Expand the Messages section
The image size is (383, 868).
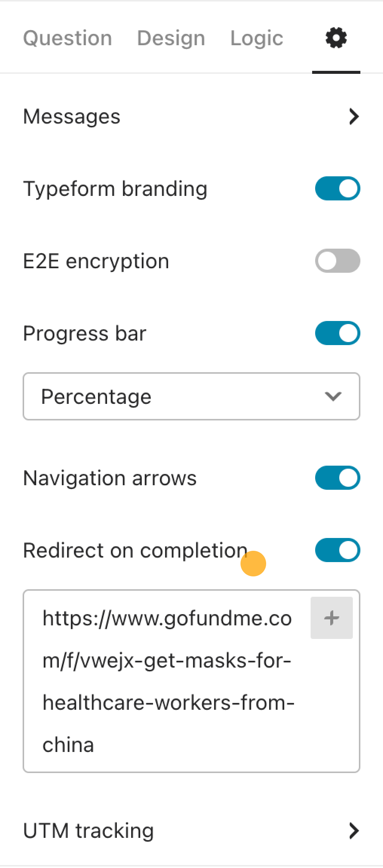click(x=191, y=116)
